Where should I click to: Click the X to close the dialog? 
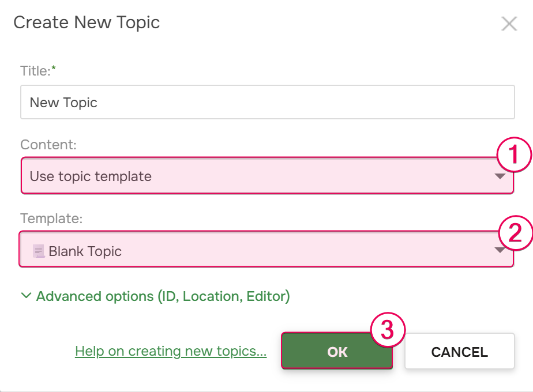click(510, 23)
